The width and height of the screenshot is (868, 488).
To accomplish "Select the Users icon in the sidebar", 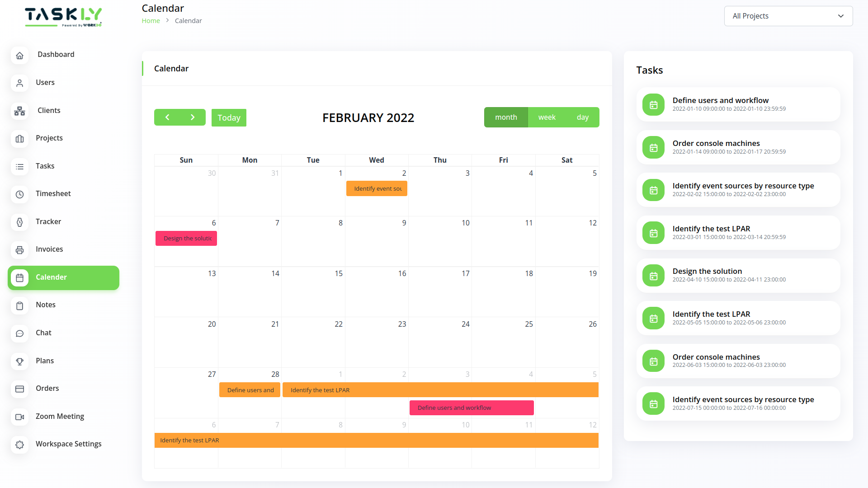I will [x=20, y=83].
